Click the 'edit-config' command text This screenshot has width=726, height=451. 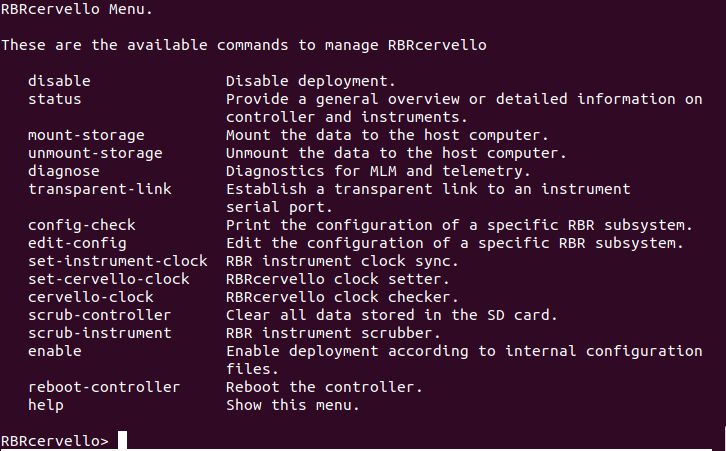coord(77,243)
